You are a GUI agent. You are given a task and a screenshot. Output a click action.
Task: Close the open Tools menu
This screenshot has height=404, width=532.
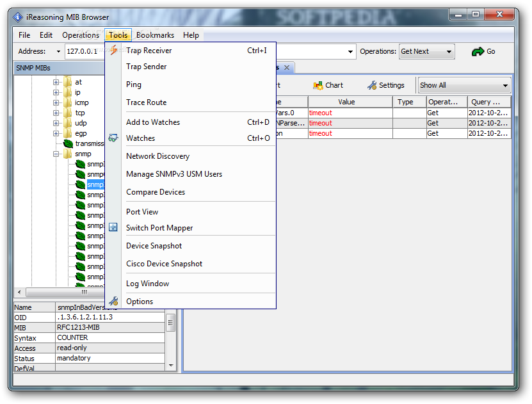(x=118, y=35)
